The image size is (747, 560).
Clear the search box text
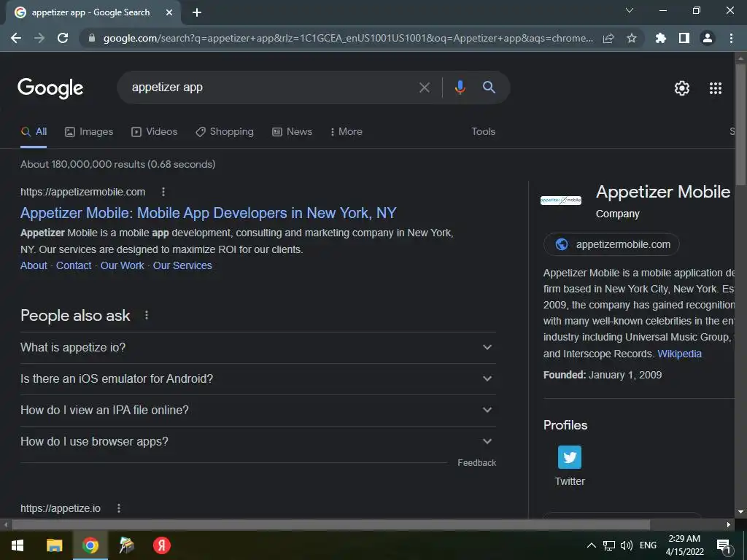[424, 87]
